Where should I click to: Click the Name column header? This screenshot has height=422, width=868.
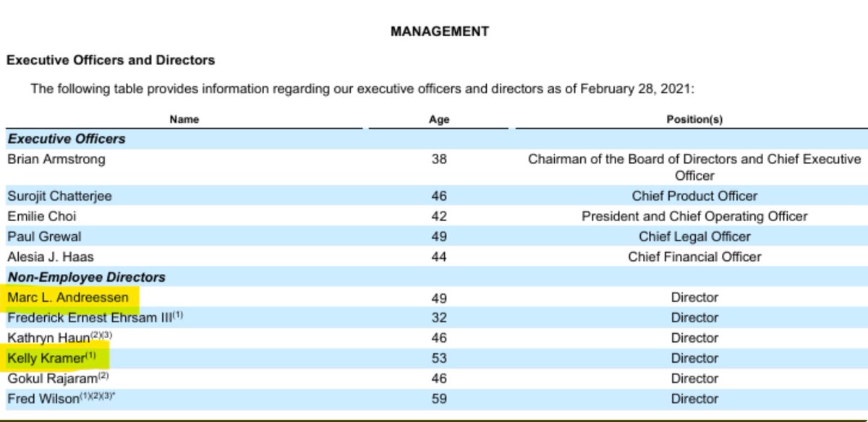[x=184, y=119]
